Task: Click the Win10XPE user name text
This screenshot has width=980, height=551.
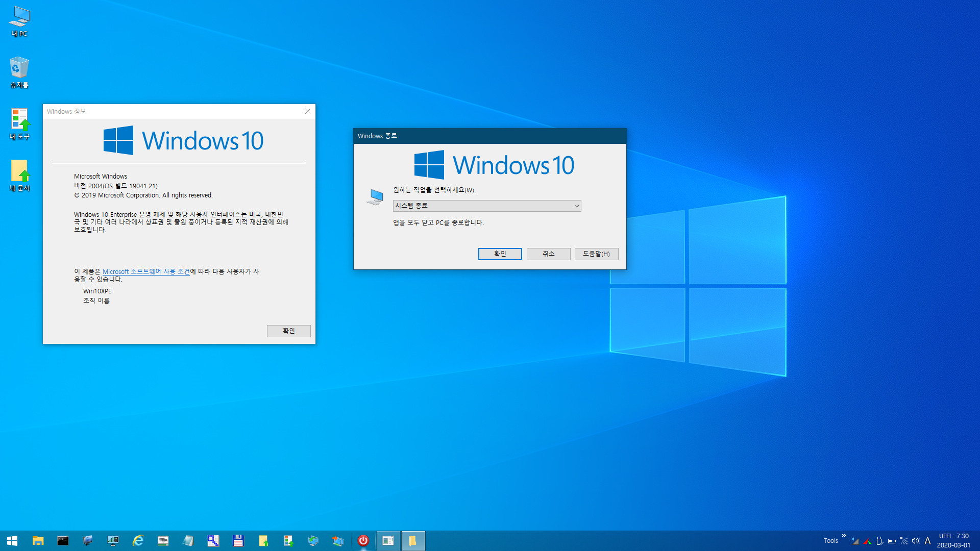Action: point(97,291)
